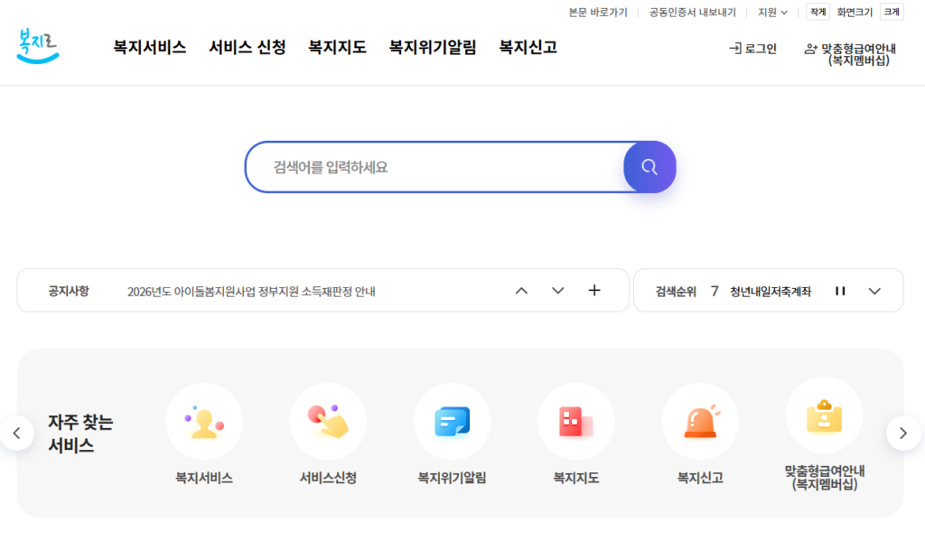Screen dimensions: 925x560
Task: Open the 복지서비스 menu
Action: (x=149, y=47)
